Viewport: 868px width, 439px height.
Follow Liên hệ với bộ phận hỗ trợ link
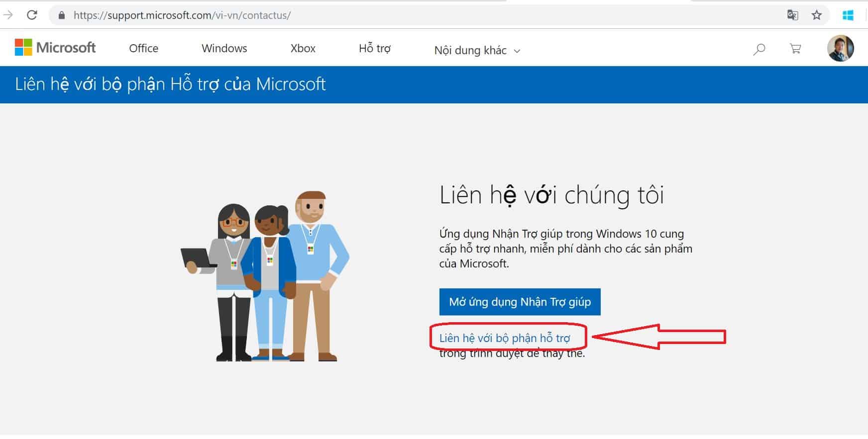505,338
